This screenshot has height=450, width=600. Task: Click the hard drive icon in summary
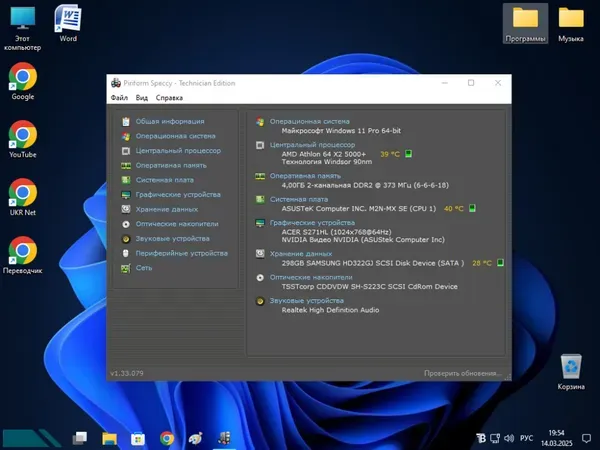pyautogui.click(x=260, y=254)
